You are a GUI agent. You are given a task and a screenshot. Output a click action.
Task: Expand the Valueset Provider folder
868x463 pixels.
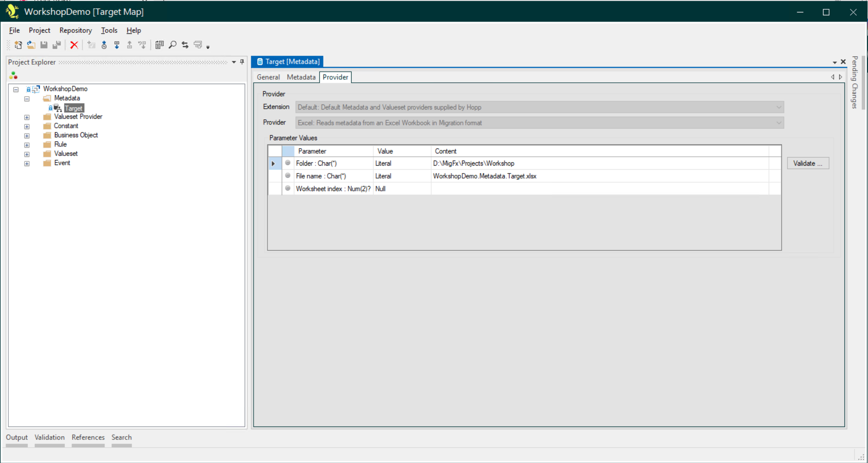point(27,117)
